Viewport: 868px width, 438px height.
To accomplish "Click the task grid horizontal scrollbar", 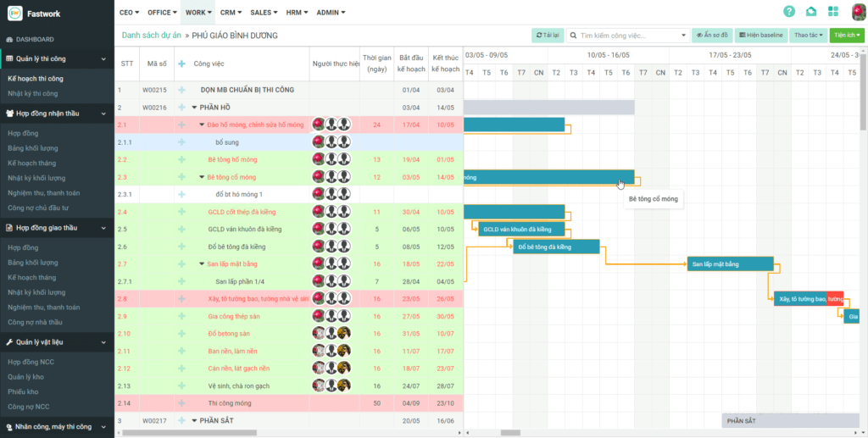I will (x=188, y=432).
